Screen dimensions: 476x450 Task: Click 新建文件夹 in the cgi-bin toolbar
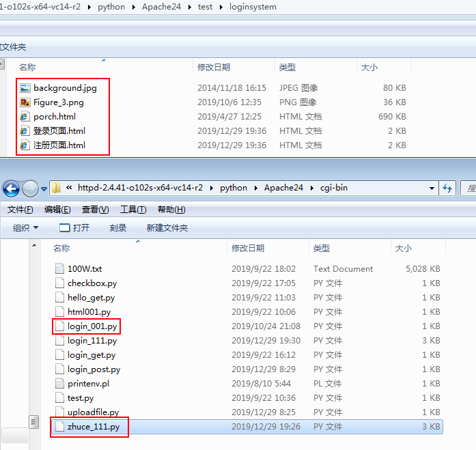pos(167,227)
